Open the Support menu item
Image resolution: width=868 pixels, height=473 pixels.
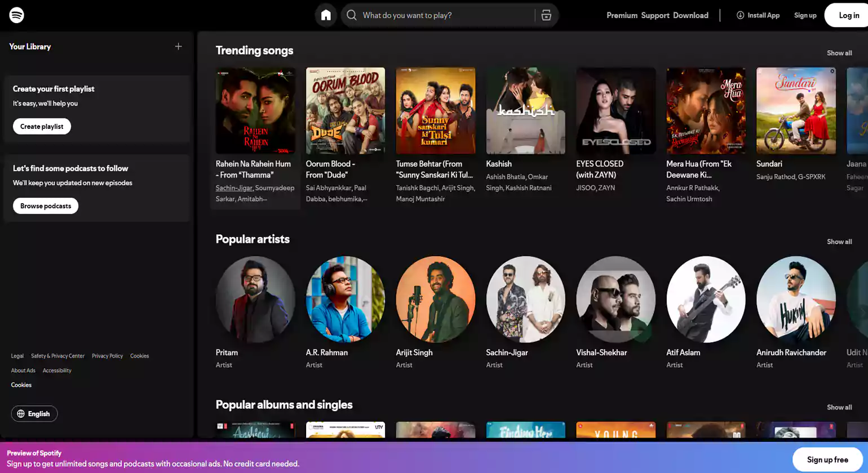pyautogui.click(x=655, y=15)
